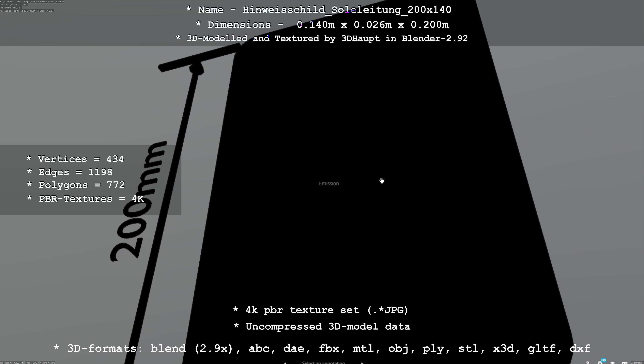The height and width of the screenshot is (364, 644).
Task: Open the viewer settings gear icon
Action: click(x=600, y=363)
